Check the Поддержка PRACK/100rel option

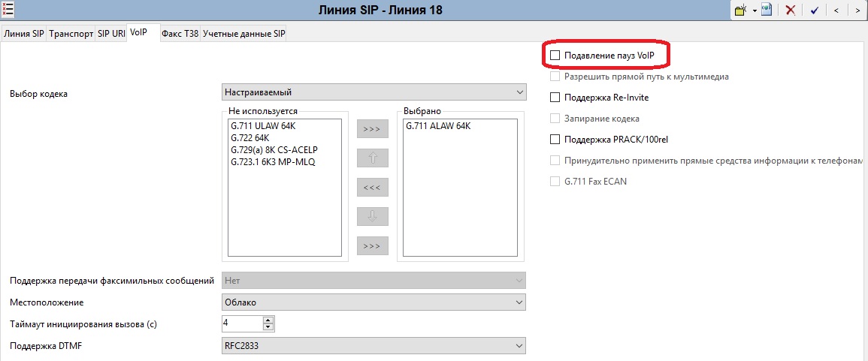pyautogui.click(x=555, y=140)
